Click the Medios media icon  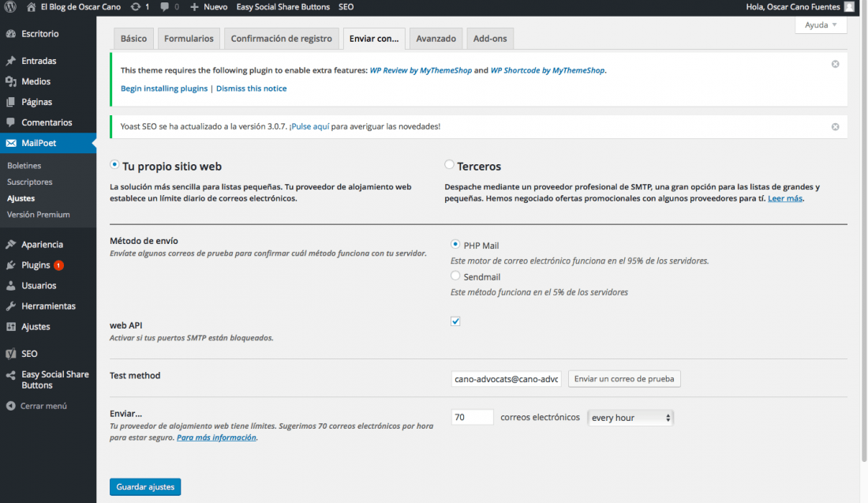(10, 81)
